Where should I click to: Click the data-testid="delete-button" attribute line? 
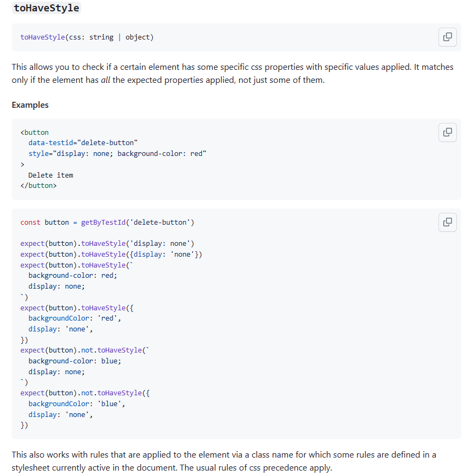83,143
